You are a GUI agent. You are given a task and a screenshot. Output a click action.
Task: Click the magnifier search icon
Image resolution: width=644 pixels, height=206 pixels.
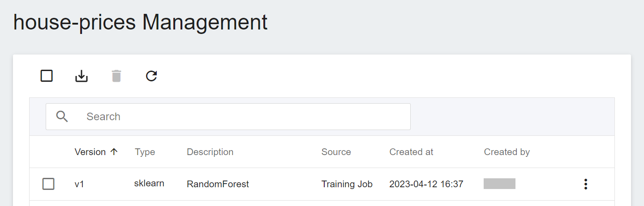point(62,117)
